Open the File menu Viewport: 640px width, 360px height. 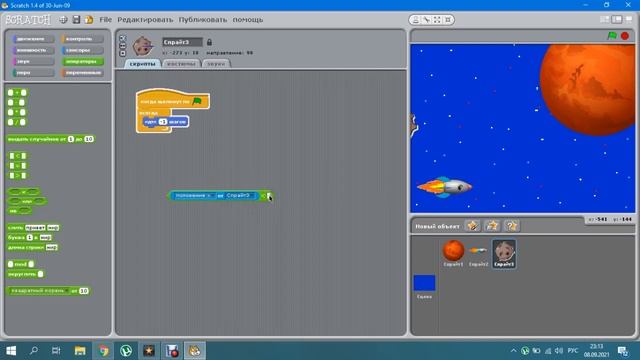point(105,20)
